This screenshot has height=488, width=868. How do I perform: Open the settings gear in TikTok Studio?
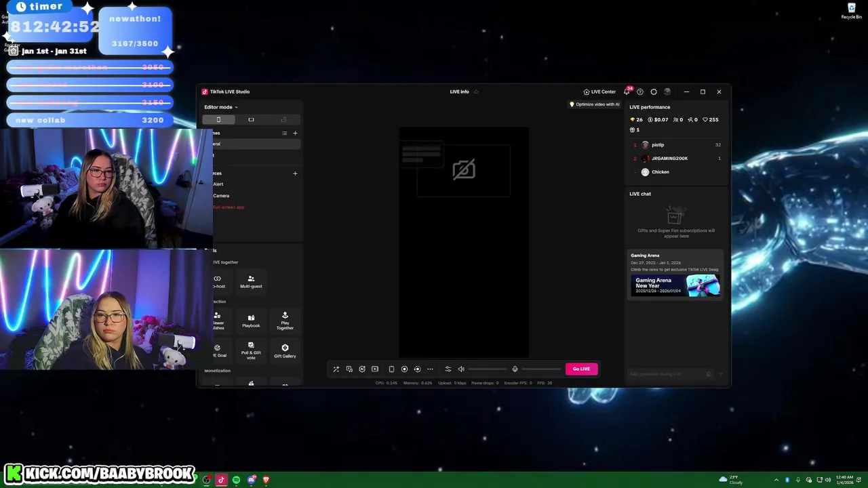click(x=654, y=91)
